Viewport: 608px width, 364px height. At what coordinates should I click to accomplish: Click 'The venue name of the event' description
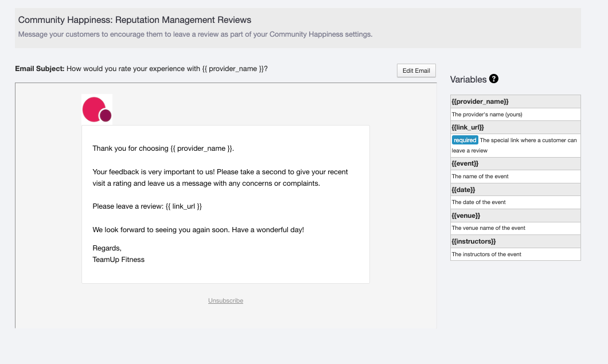[x=488, y=228]
